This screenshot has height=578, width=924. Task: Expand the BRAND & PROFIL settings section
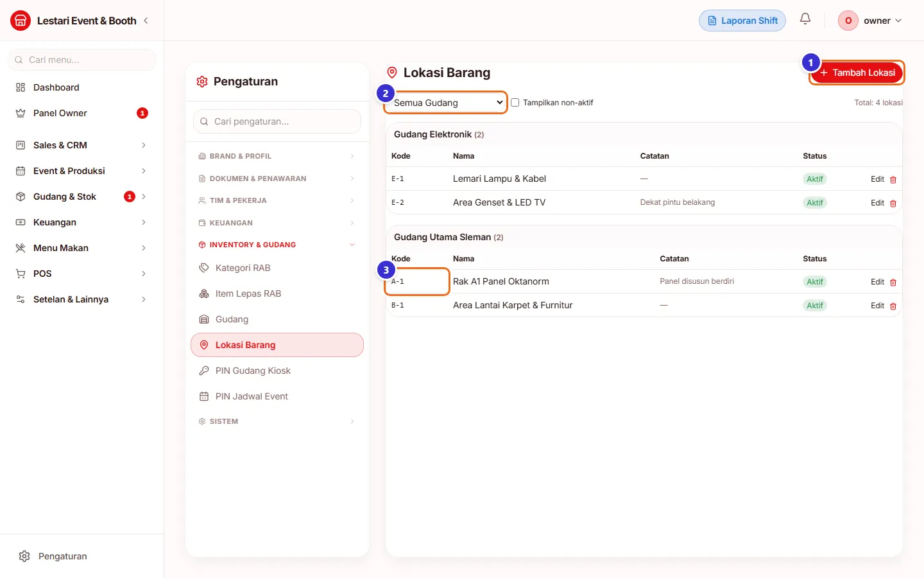pos(277,156)
